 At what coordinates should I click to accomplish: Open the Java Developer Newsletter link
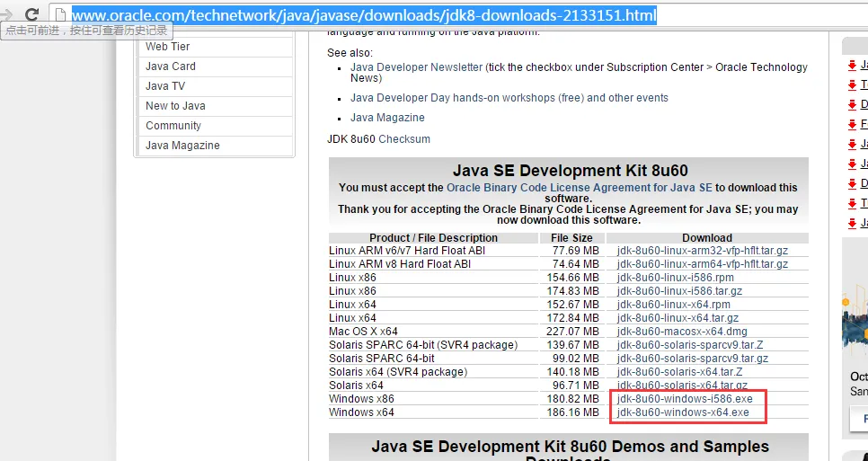tap(416, 67)
